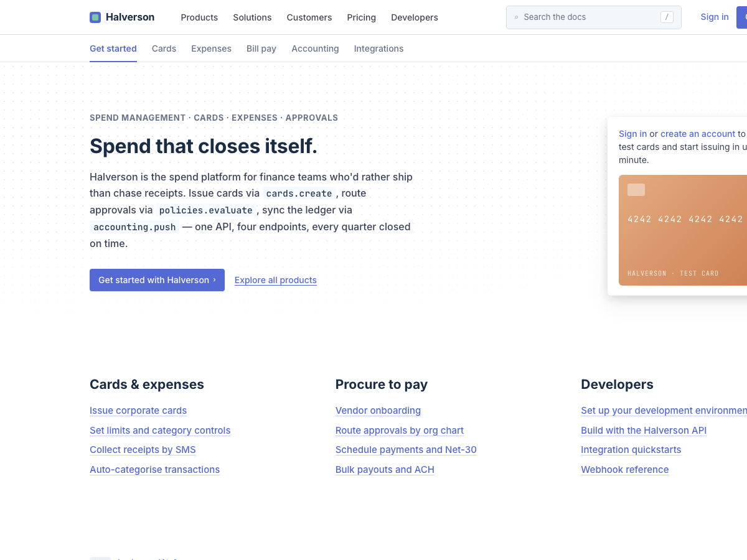Image resolution: width=747 pixels, height=560 pixels.
Task: Click the accounting.push code snippet
Action: 134,227
